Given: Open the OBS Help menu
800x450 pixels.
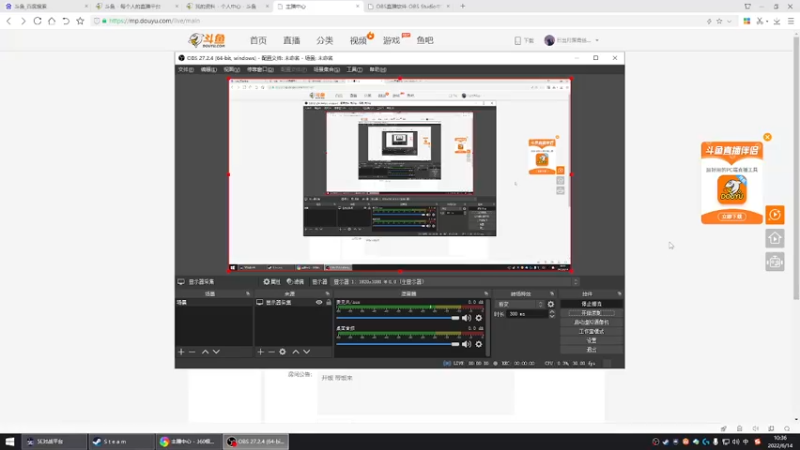Looking at the screenshot, I should point(378,69).
